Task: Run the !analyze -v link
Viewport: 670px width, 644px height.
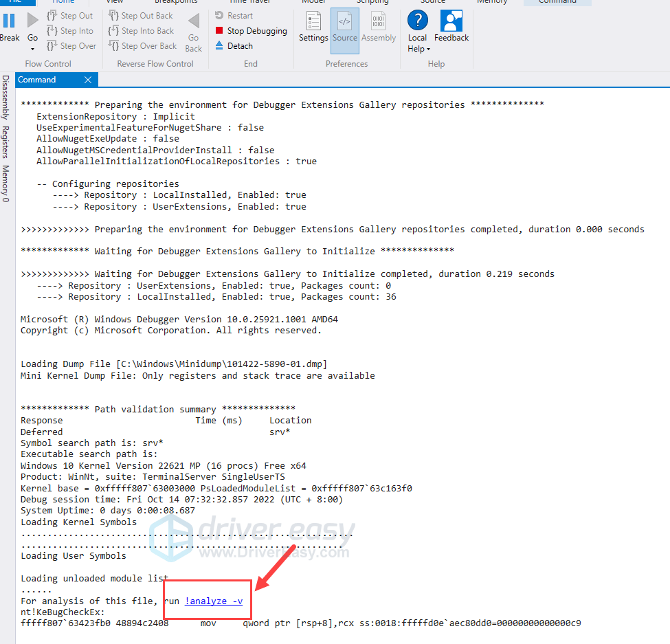Action: pos(214,601)
